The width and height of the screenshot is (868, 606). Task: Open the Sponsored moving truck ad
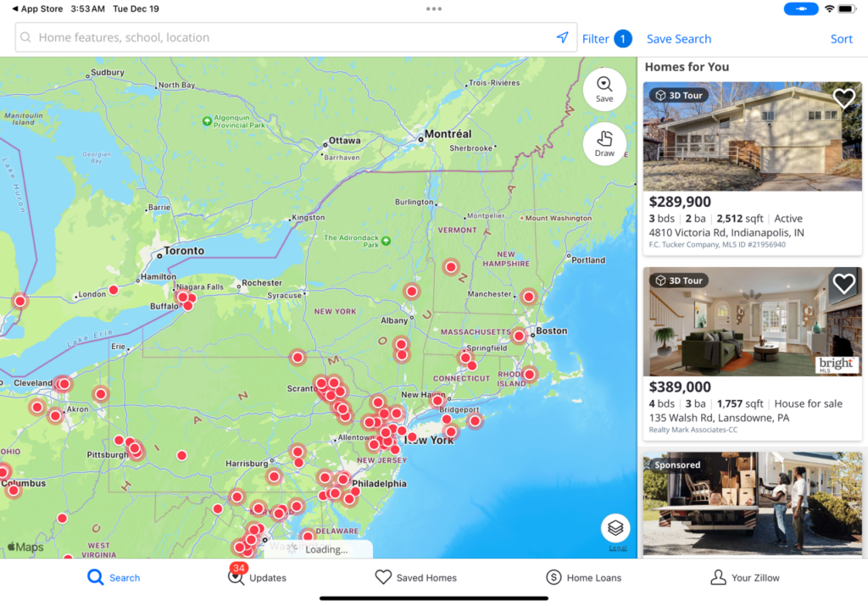pyautogui.click(x=753, y=504)
